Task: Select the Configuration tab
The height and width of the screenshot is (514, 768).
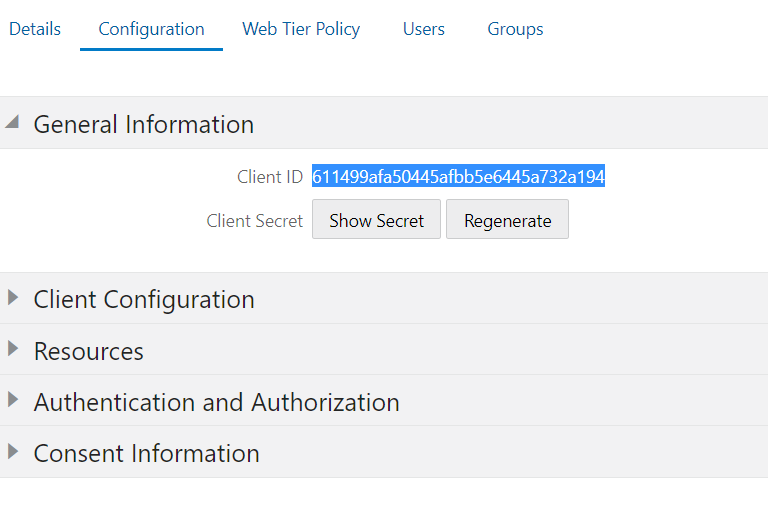Action: tap(151, 29)
